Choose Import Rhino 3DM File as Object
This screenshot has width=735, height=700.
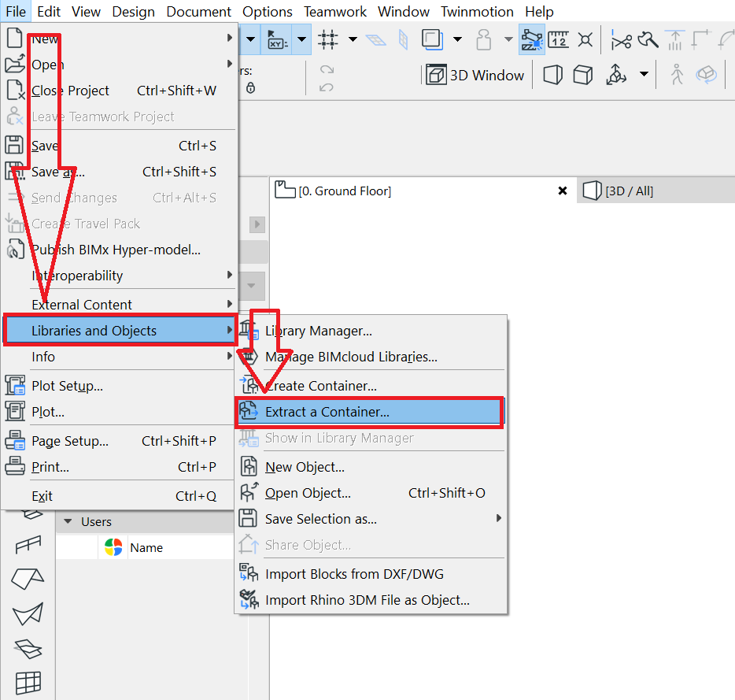[x=371, y=600]
